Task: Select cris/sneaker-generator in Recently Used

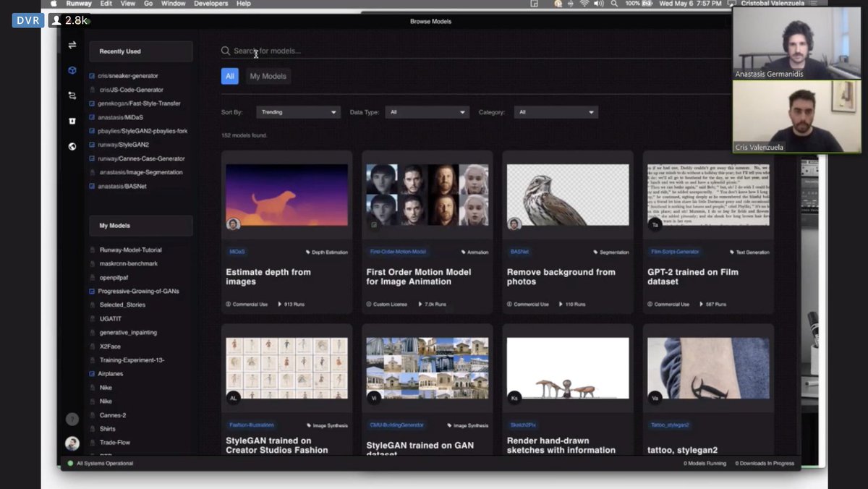Action: point(129,76)
